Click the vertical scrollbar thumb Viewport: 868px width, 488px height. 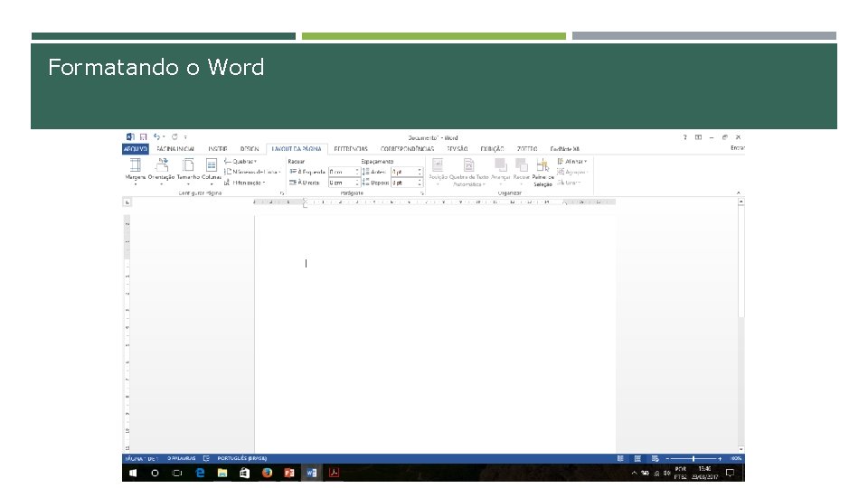(x=741, y=261)
